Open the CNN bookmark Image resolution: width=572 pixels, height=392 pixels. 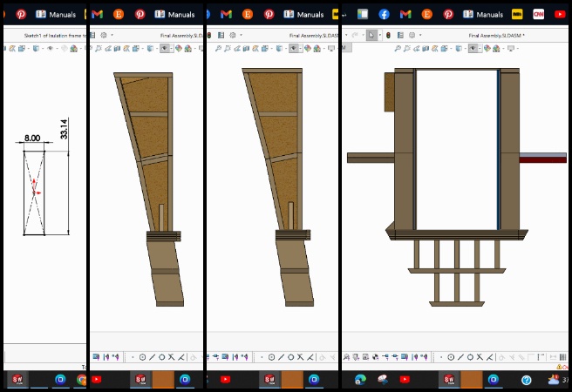pyautogui.click(x=539, y=14)
